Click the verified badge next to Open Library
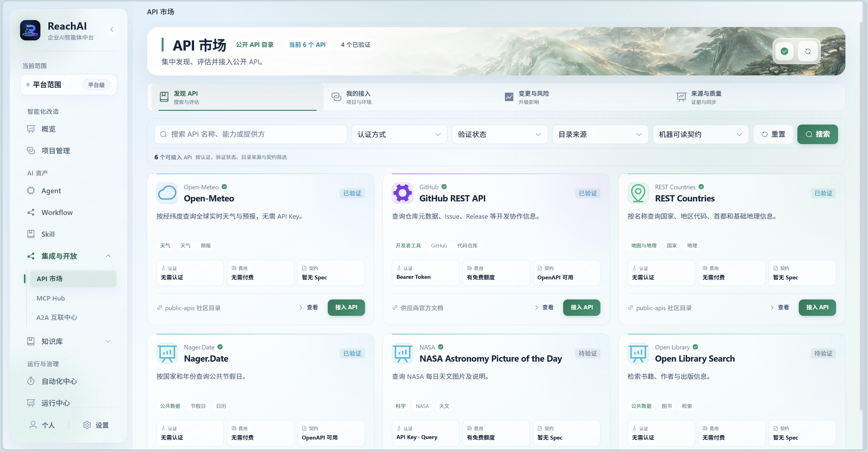Viewport: 868px width, 452px height. (x=695, y=347)
